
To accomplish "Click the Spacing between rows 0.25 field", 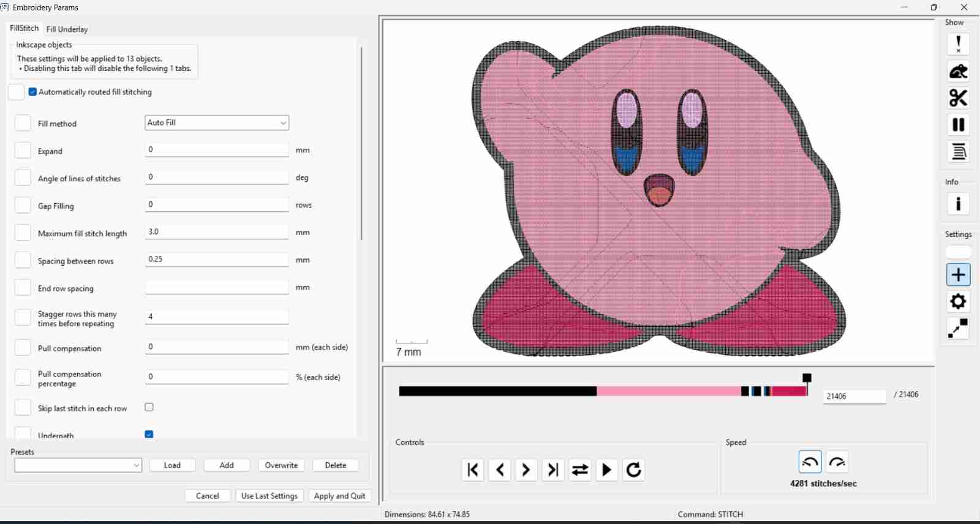I will [217, 260].
